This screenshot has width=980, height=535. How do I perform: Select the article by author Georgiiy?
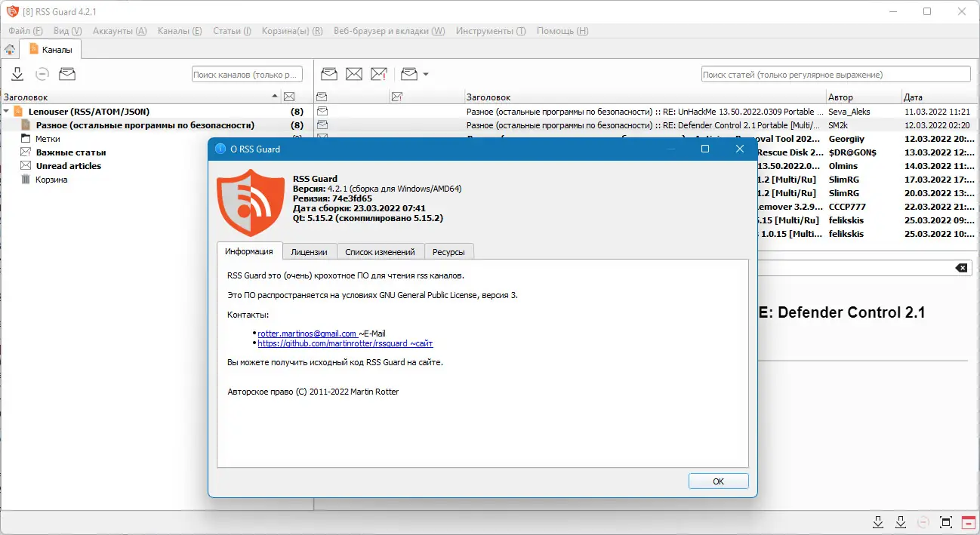[x=845, y=139]
